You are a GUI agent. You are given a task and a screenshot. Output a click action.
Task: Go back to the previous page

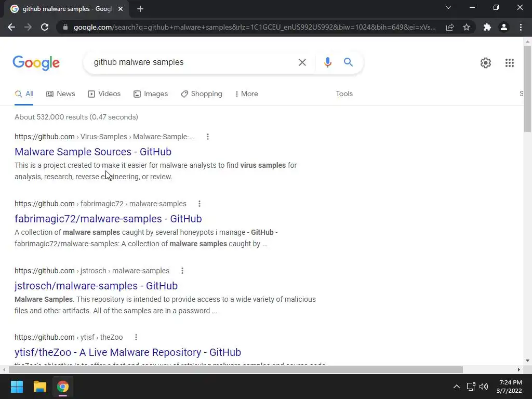tap(11, 27)
